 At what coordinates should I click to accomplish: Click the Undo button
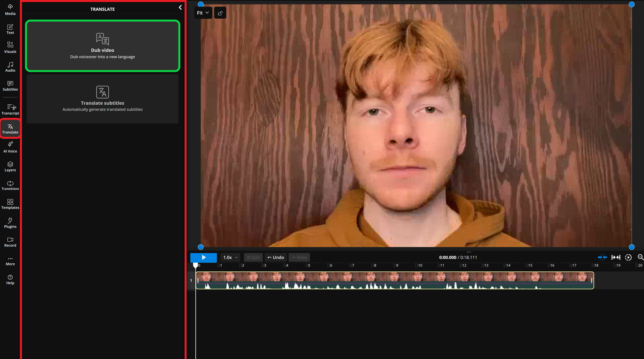pyautogui.click(x=276, y=257)
